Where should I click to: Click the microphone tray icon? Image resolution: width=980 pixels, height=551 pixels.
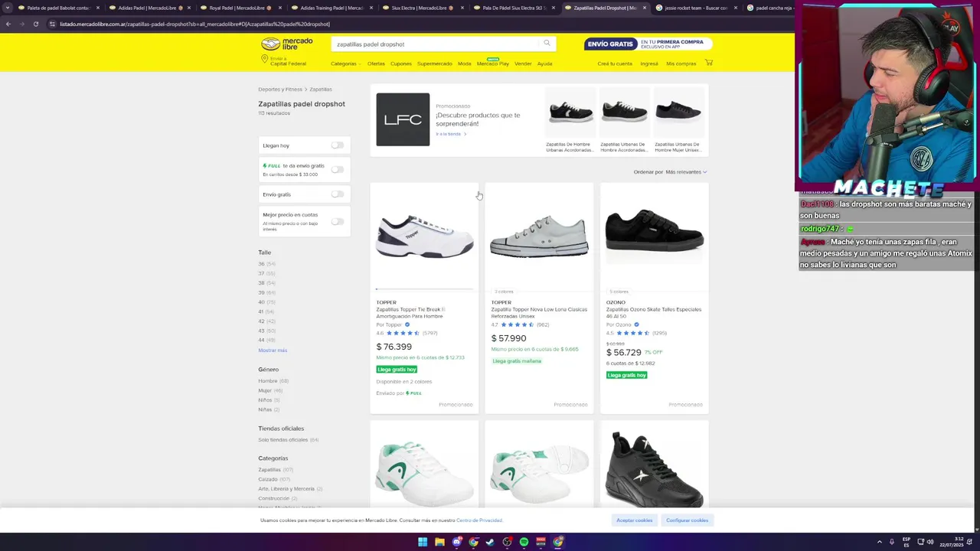tap(892, 542)
